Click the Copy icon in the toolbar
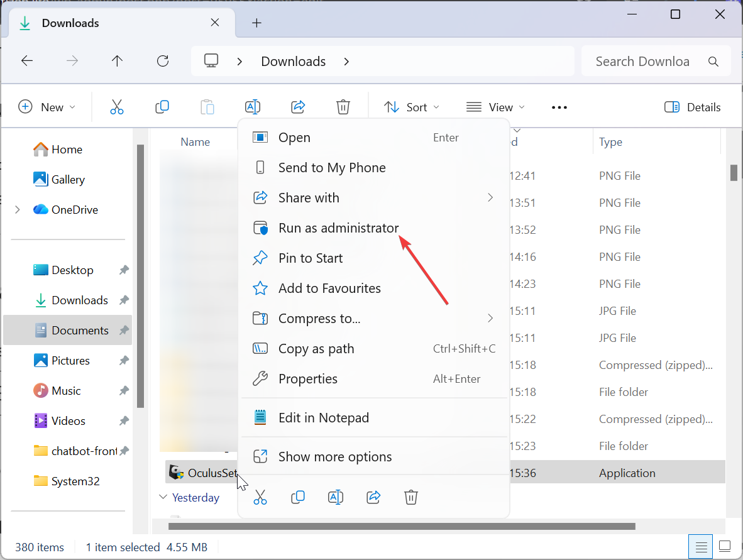The width and height of the screenshot is (743, 560). click(x=162, y=107)
